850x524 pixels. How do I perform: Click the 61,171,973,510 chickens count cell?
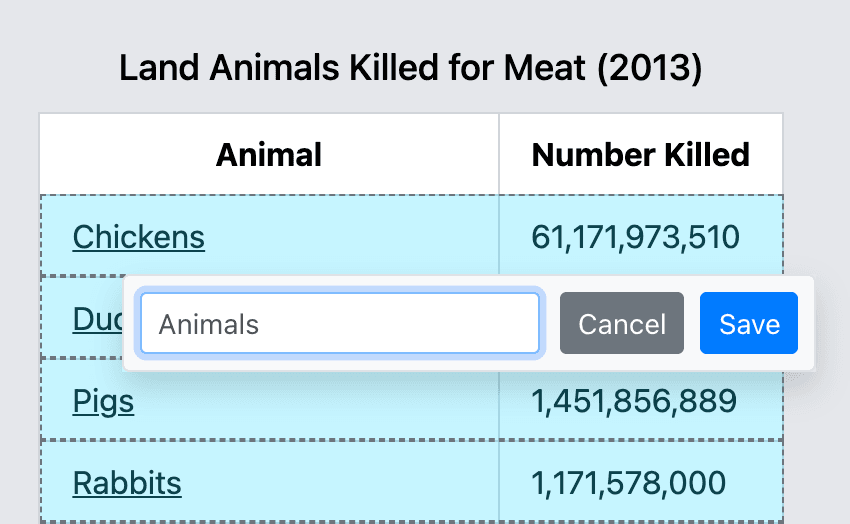point(635,237)
